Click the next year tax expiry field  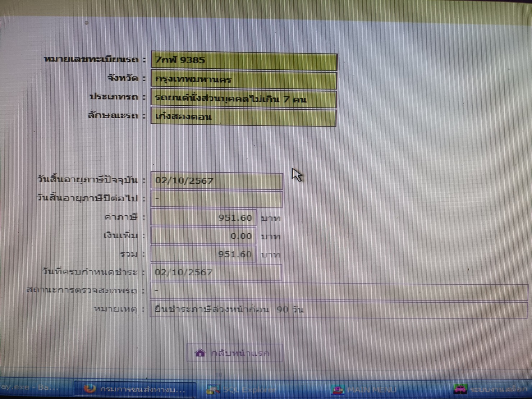tap(217, 199)
